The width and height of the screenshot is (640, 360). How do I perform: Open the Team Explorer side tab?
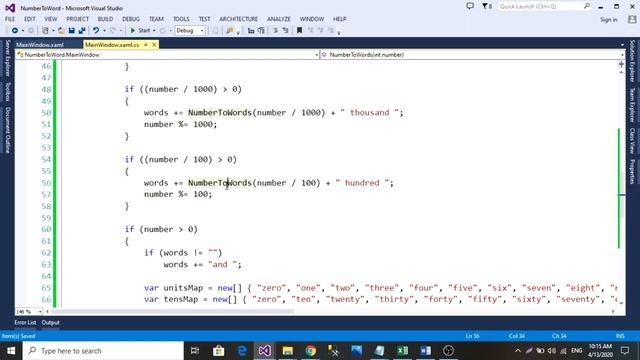632,105
